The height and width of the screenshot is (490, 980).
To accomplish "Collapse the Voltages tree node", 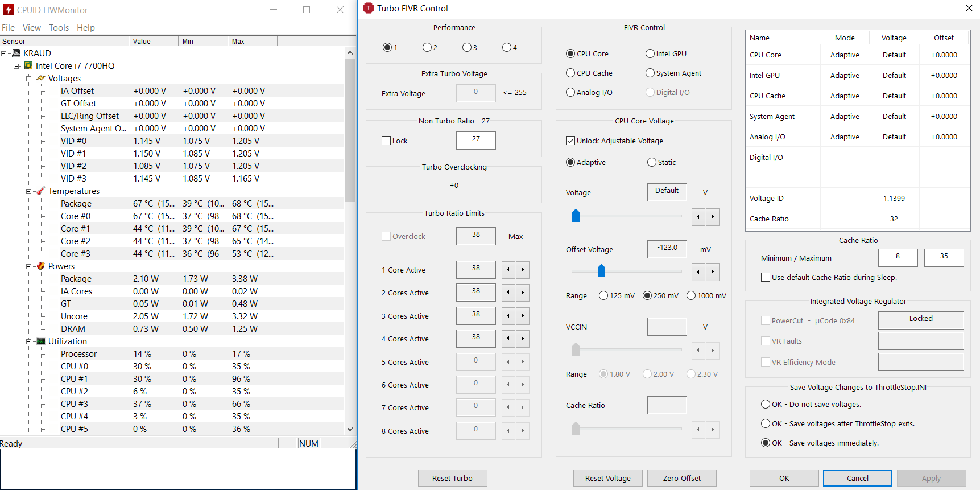I will coord(28,79).
